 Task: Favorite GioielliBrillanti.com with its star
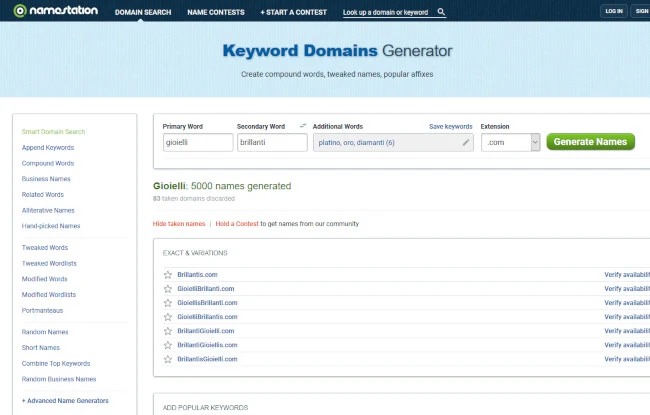coord(168,288)
